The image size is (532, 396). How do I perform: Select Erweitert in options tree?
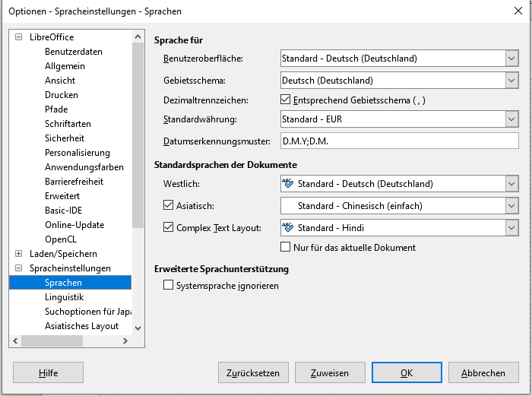point(62,196)
